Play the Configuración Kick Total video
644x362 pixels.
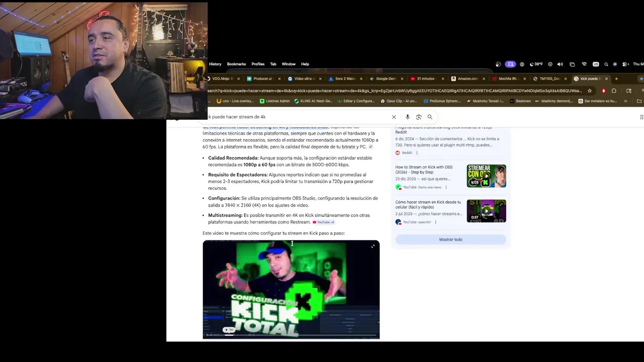(x=291, y=290)
